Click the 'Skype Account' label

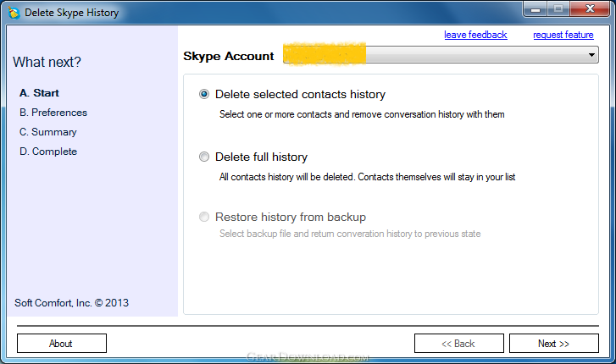tap(228, 56)
